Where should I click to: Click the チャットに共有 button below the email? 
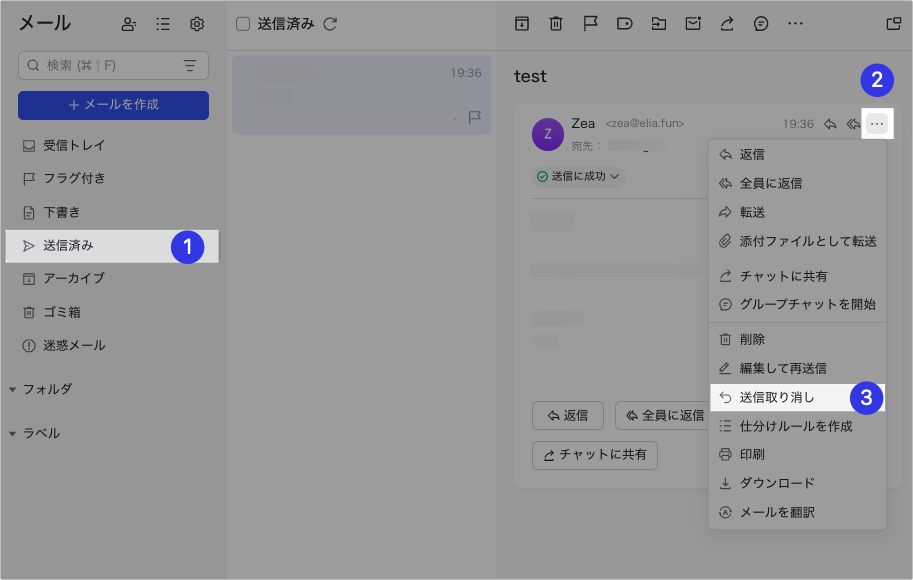point(594,455)
